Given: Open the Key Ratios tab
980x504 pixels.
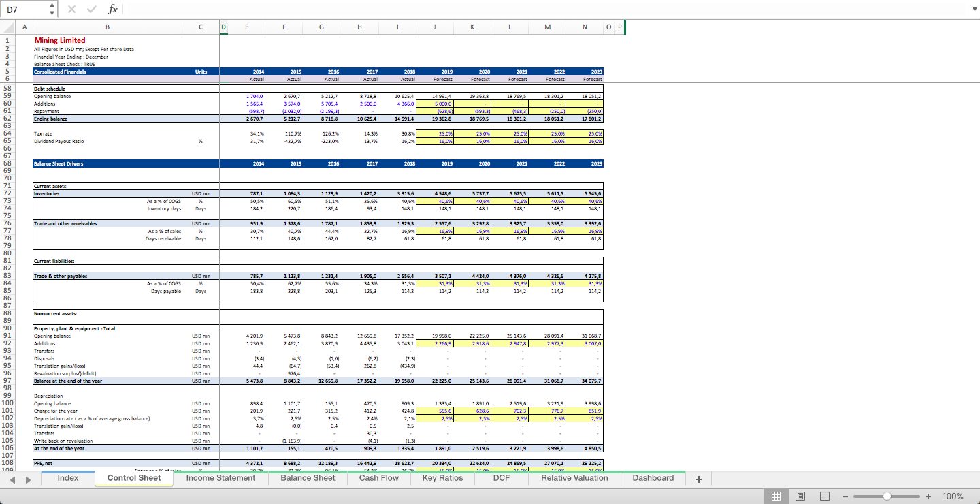Looking at the screenshot, I should [442, 478].
